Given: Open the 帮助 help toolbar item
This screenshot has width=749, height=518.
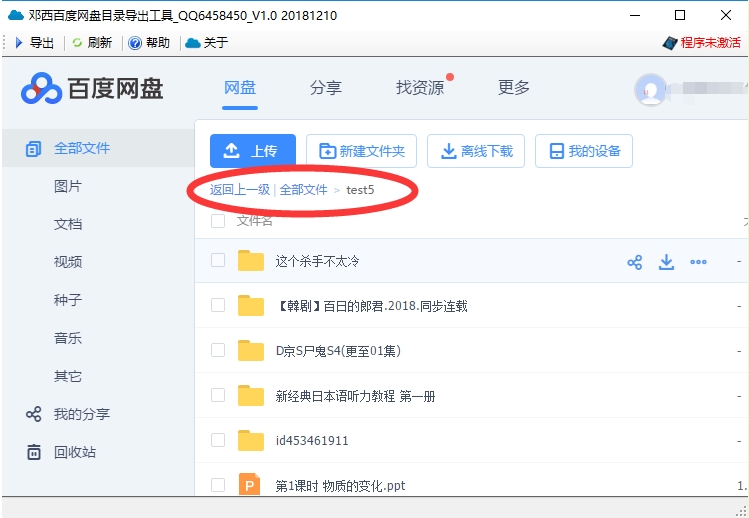Looking at the screenshot, I should [x=150, y=43].
